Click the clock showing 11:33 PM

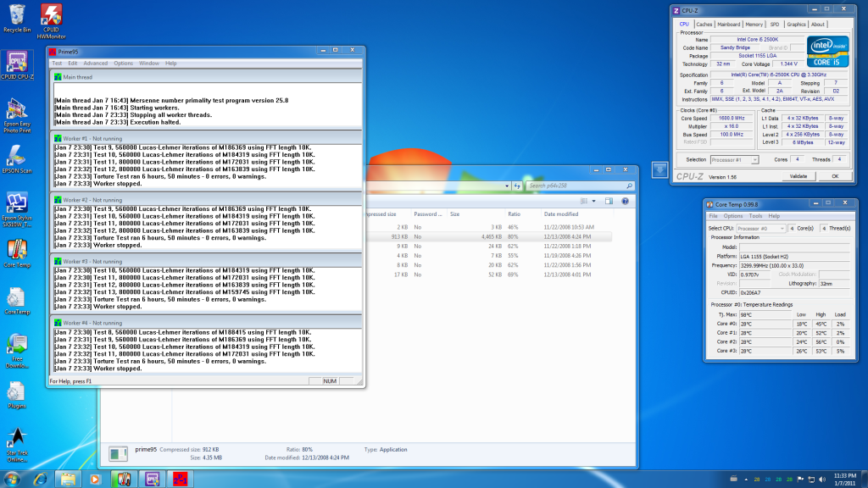(x=845, y=480)
